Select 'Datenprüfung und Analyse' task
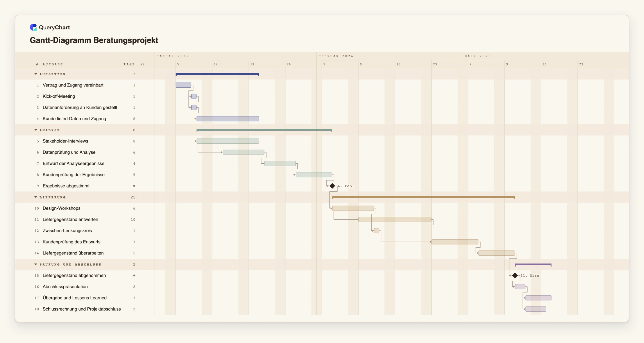Viewport: 644px width, 343px height. point(69,152)
